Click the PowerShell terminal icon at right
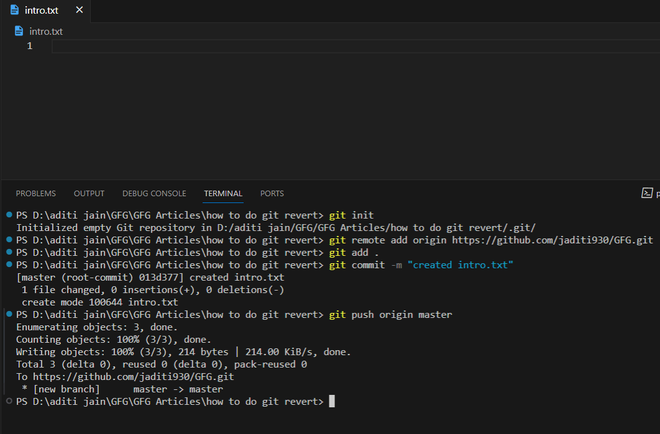 (x=648, y=193)
